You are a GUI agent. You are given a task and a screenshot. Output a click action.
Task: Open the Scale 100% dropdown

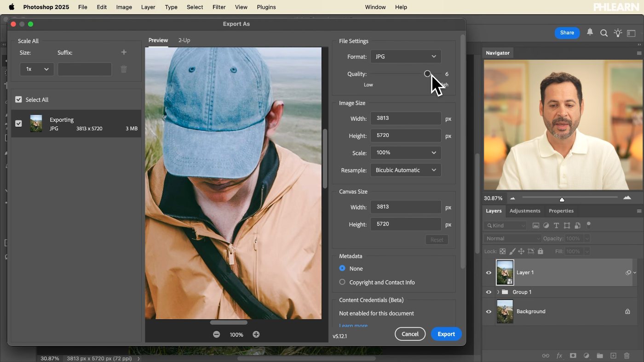click(x=406, y=153)
